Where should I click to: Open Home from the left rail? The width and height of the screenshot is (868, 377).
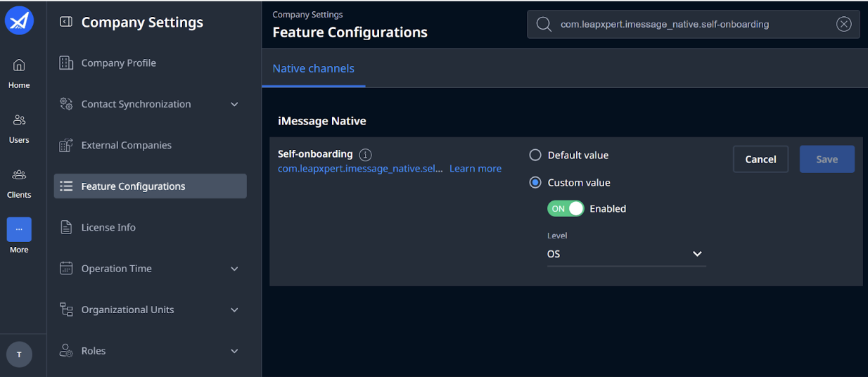pyautogui.click(x=19, y=73)
